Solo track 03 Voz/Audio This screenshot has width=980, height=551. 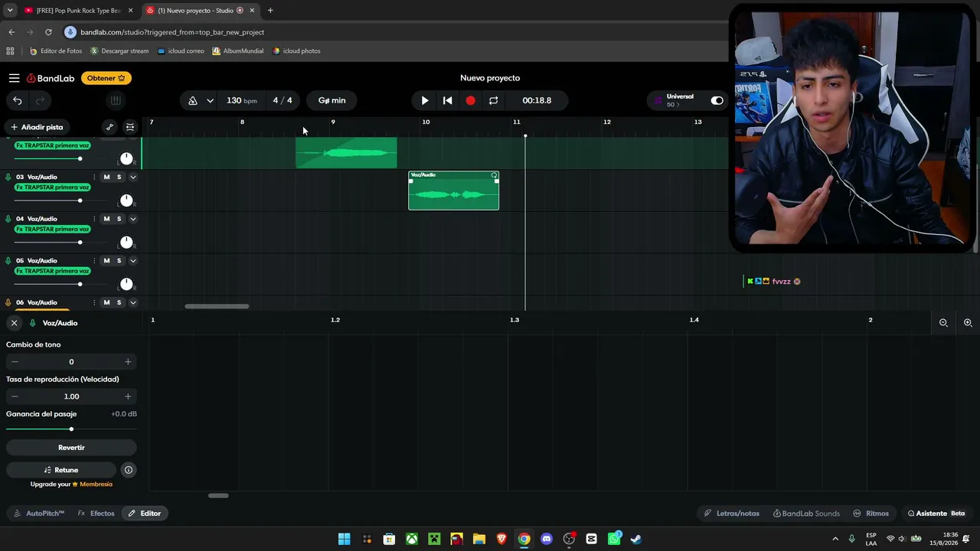[119, 177]
